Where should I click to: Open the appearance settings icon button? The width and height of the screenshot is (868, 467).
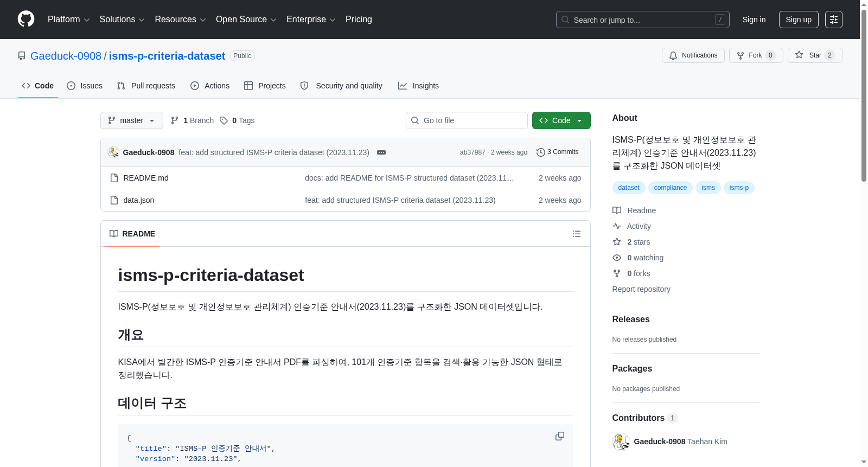tap(834, 20)
